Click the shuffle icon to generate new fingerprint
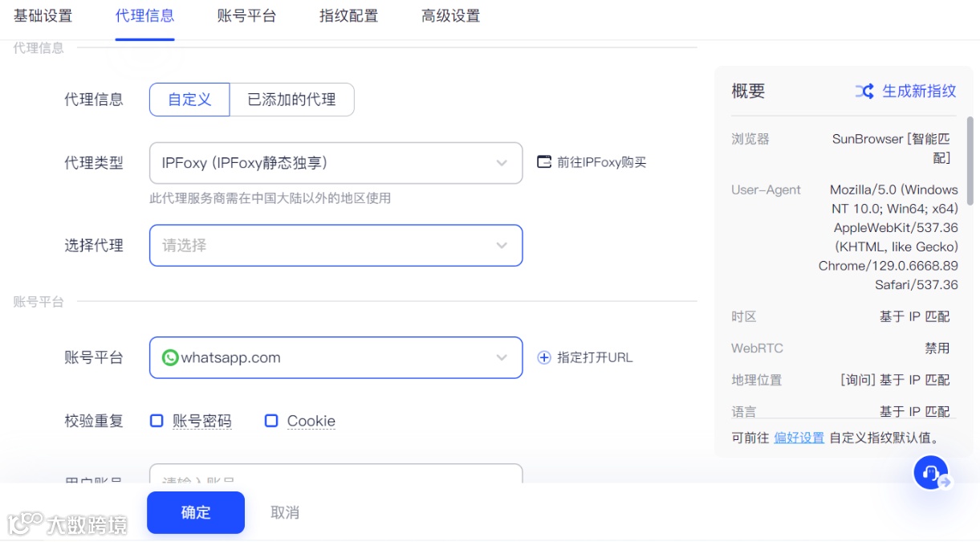Viewport: 980px width, 542px height. (x=864, y=91)
